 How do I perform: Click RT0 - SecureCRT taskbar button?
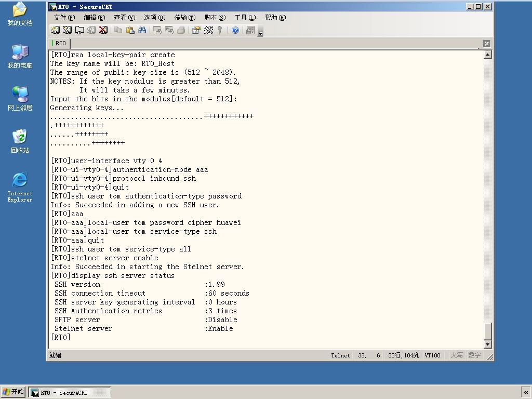click(70, 393)
